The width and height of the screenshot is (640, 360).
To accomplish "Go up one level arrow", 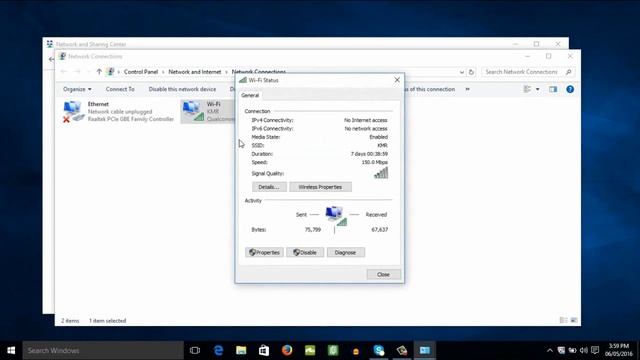I will click(99, 72).
